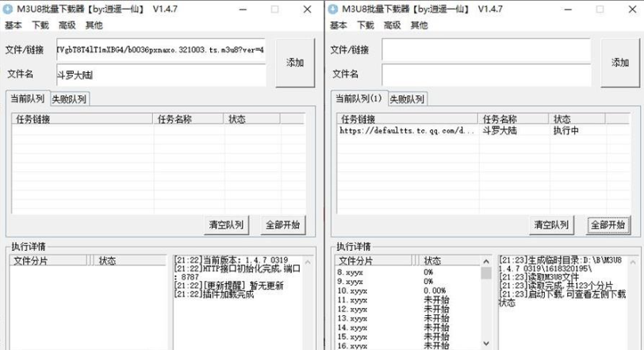Click 文件分片 column header in left window

tap(49, 261)
